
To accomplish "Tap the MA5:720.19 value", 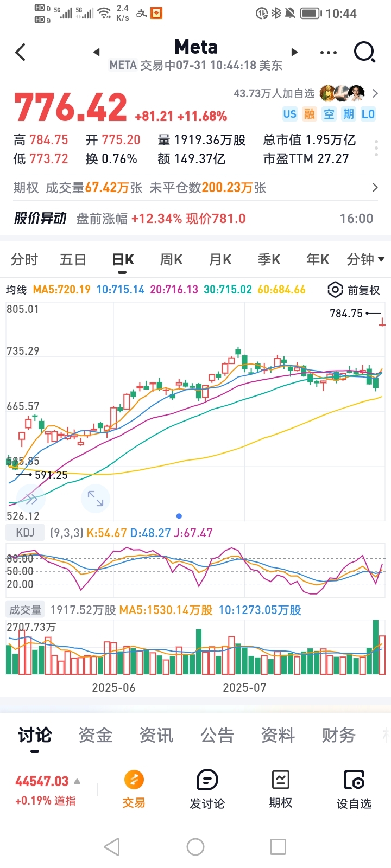I will pos(62,290).
